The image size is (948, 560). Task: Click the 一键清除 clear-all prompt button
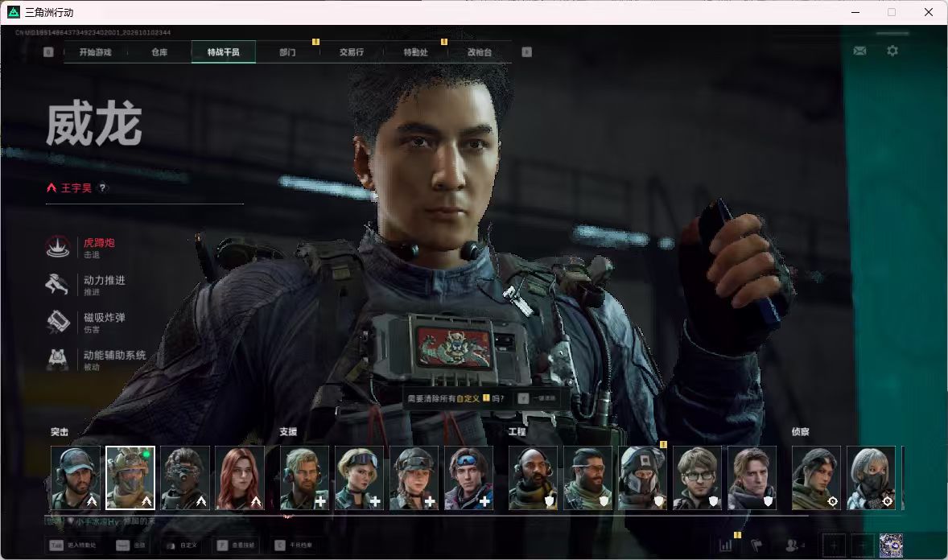pos(537,398)
